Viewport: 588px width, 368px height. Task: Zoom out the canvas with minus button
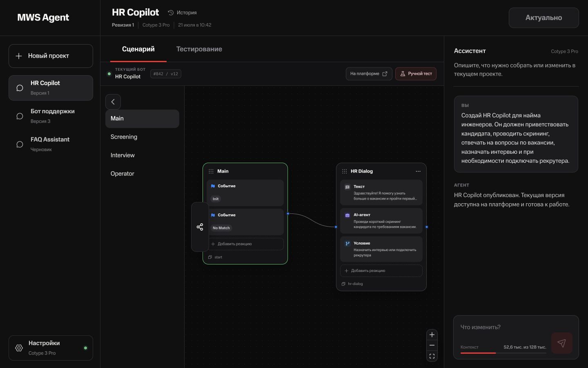coord(432,346)
